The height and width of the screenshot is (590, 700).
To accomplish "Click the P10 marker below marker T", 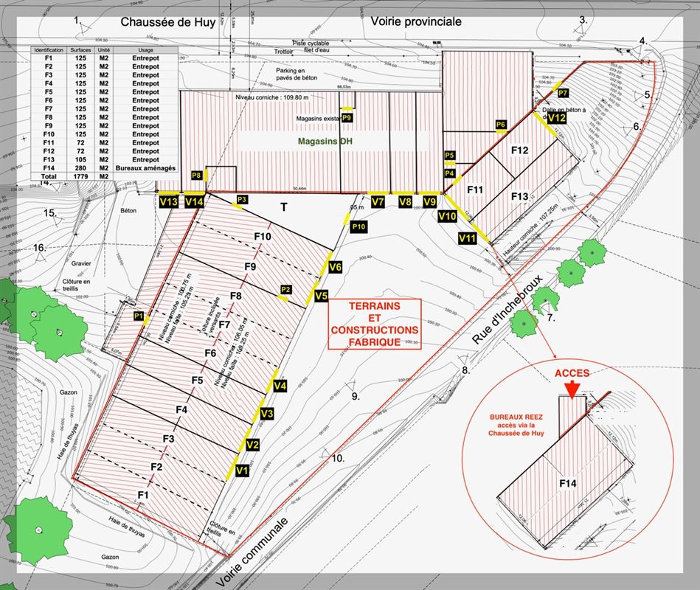I will coord(359,226).
